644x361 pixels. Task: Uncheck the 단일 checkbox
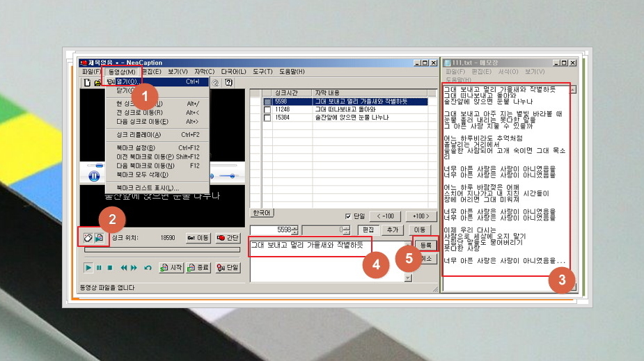pyautogui.click(x=348, y=216)
